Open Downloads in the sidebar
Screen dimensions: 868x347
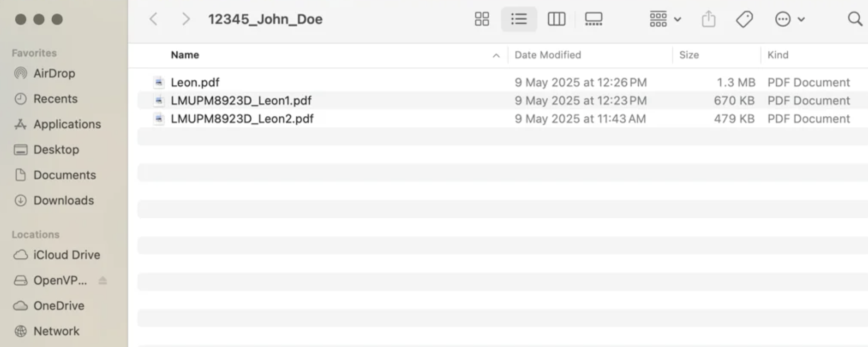click(x=63, y=200)
